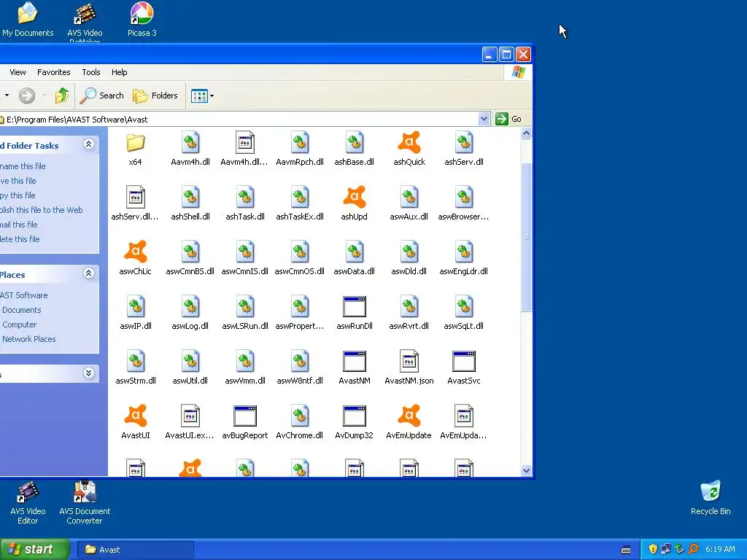Open the Help menu
This screenshot has height=560, width=747.
pos(120,72)
